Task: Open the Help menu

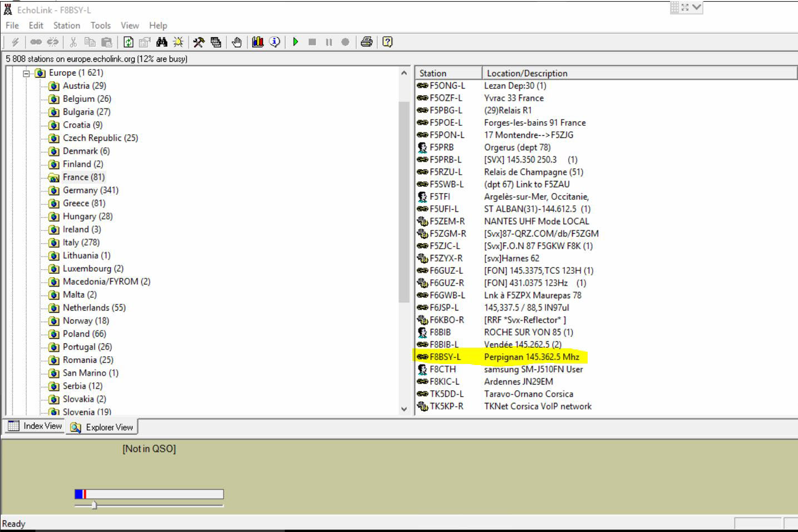Action: (x=158, y=26)
